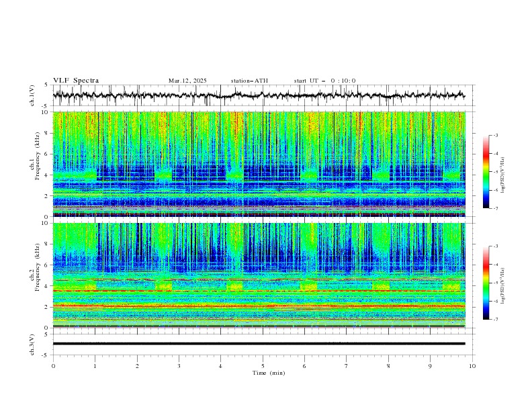The image size is (532, 411).
Task: Click the "5" tick on ch.3(V) axis
Action: [46, 334]
